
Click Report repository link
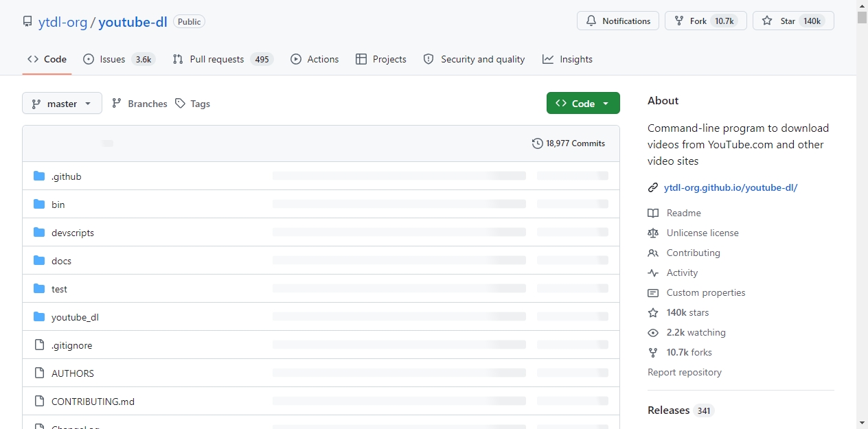pos(685,372)
